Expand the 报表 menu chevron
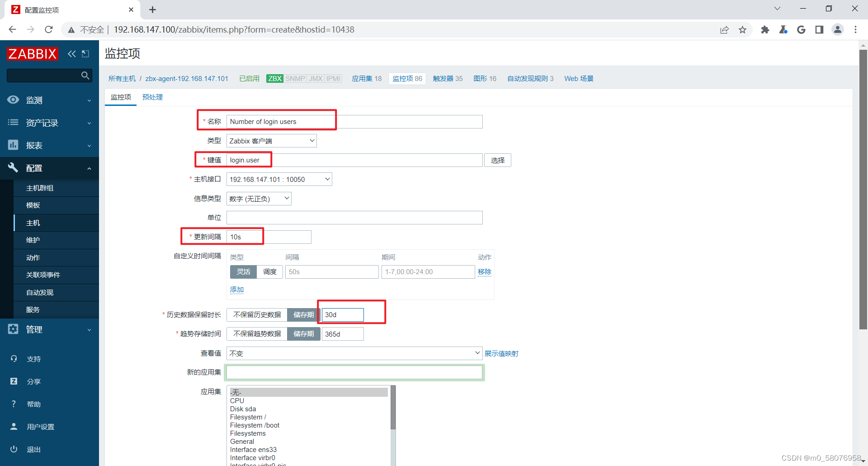The image size is (868, 466). pos(89,146)
